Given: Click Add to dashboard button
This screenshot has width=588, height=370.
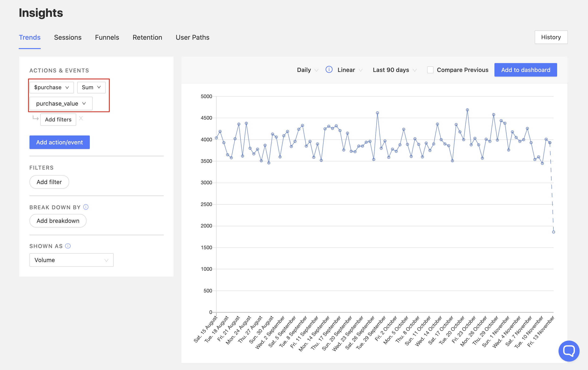Looking at the screenshot, I should click(x=526, y=70).
